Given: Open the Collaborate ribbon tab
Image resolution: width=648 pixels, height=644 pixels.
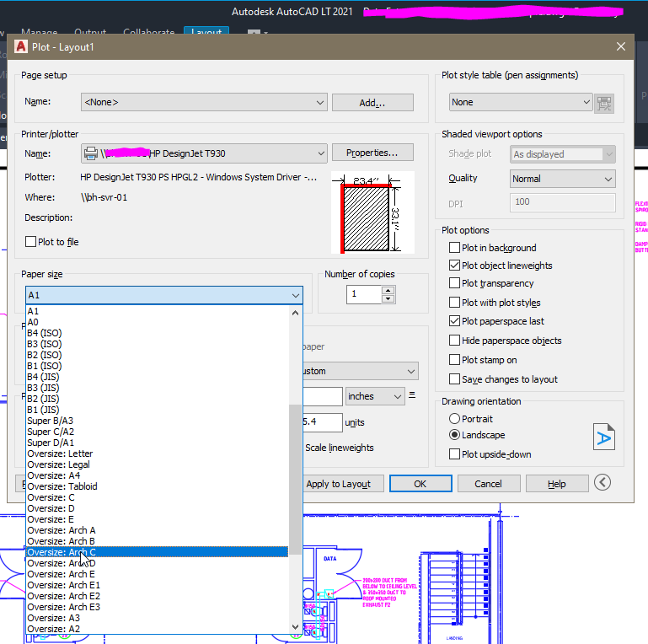Looking at the screenshot, I should point(149,31).
